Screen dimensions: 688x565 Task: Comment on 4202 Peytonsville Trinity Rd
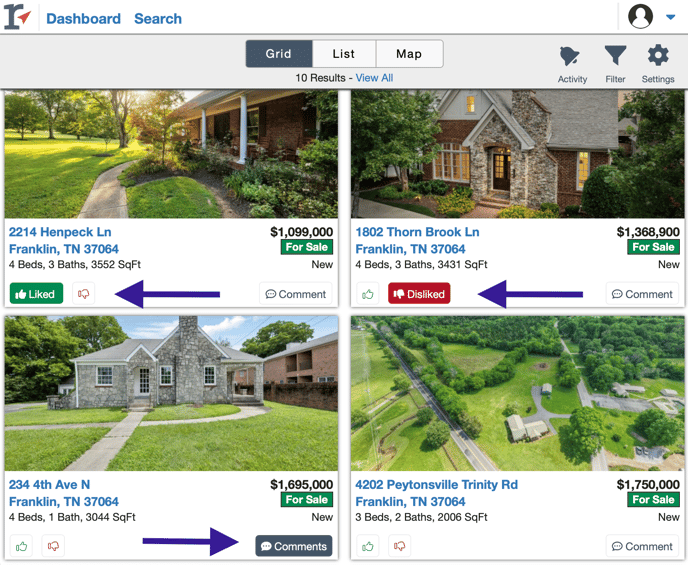coord(642,546)
